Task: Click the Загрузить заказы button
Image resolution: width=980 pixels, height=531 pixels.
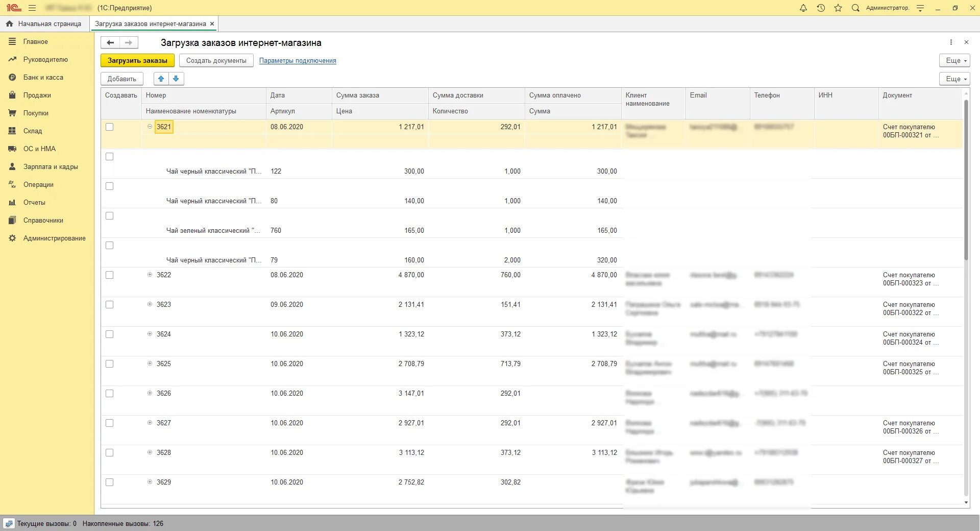Action: click(x=137, y=60)
